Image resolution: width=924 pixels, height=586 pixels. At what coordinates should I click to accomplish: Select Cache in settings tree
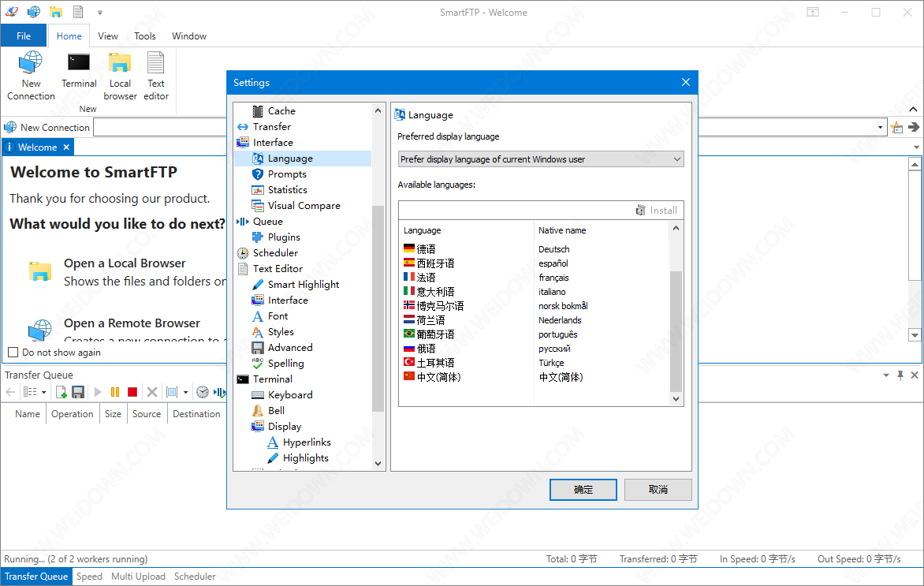(x=281, y=111)
